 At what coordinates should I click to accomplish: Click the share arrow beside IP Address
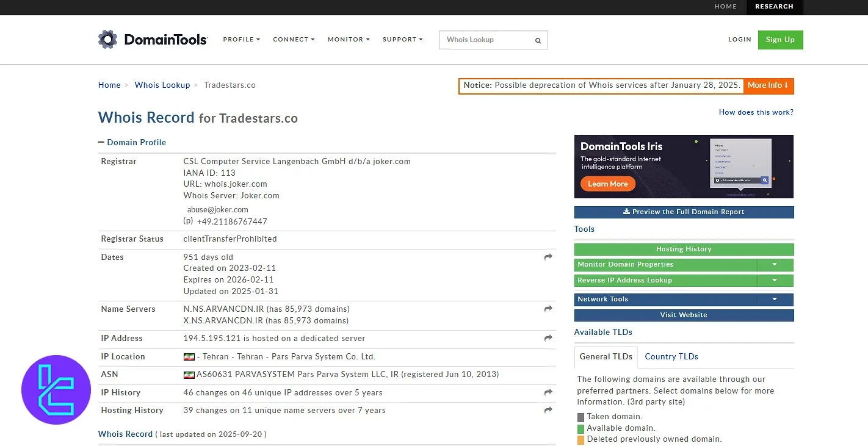click(x=548, y=339)
